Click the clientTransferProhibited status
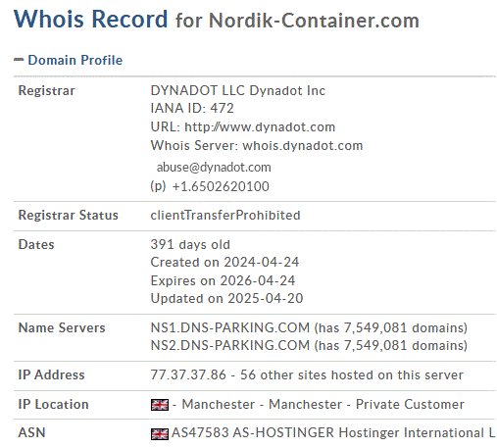 click(225, 216)
